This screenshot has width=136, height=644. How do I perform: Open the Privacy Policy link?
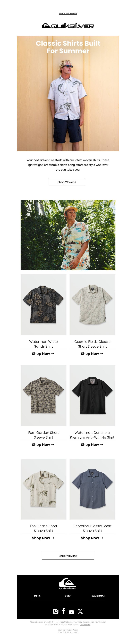click(72, 630)
